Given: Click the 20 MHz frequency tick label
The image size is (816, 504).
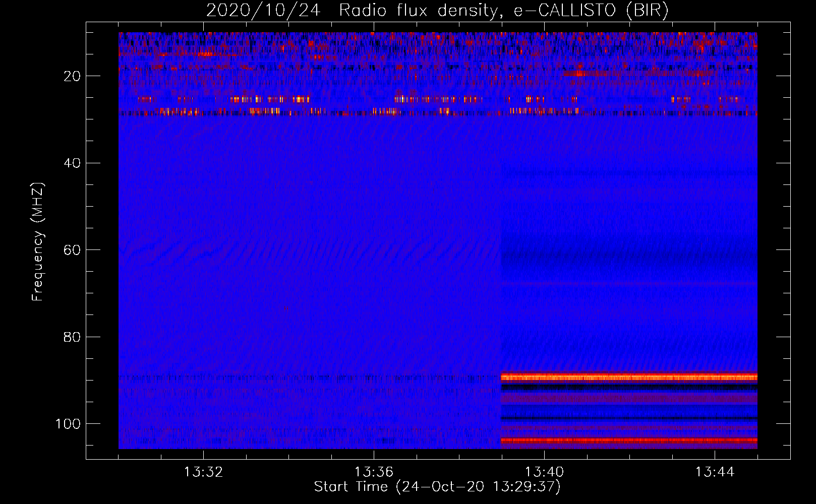Looking at the screenshot, I should pos(73,76).
